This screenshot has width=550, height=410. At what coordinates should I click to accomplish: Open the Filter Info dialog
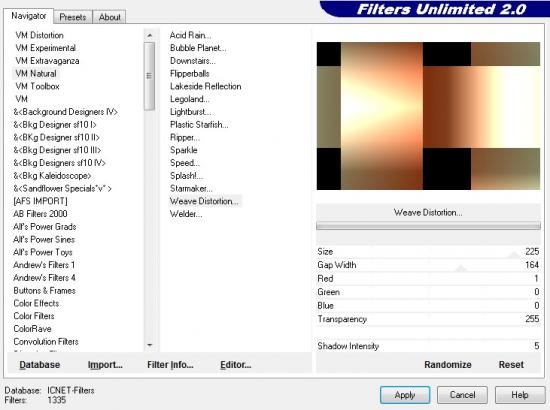click(170, 365)
